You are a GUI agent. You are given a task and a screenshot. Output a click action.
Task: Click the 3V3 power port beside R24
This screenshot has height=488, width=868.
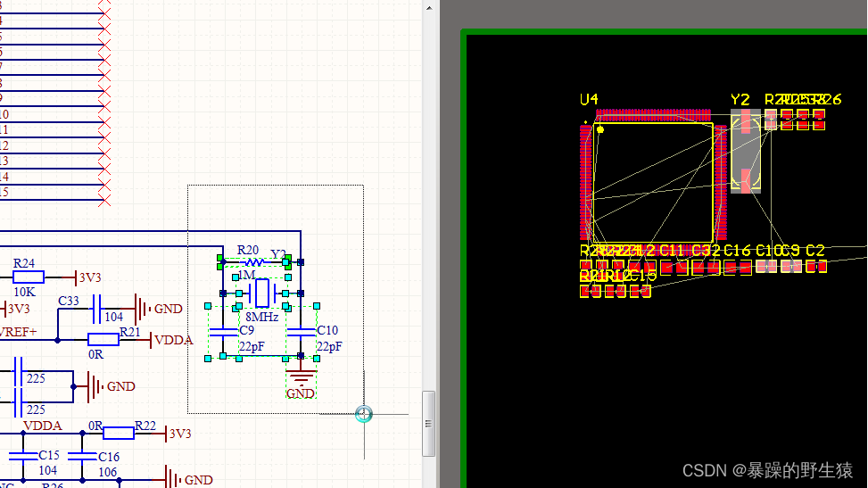[x=89, y=277]
